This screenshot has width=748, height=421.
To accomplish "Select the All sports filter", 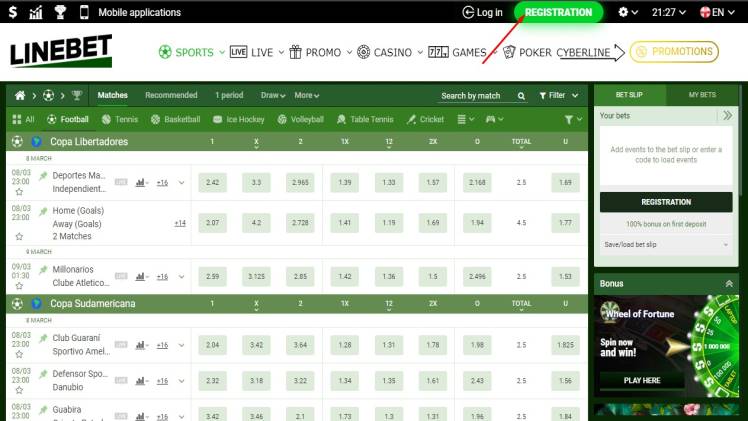I will pyautogui.click(x=23, y=119).
